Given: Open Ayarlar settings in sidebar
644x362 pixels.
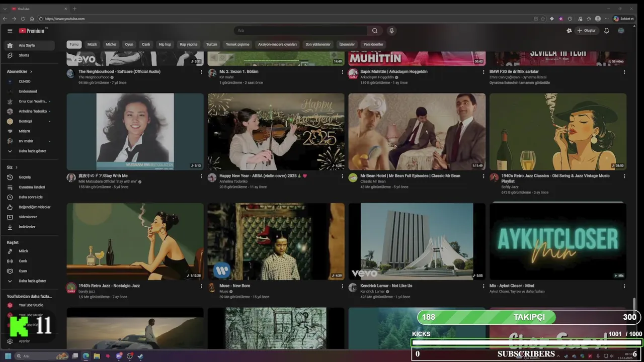Looking at the screenshot, I should (30, 341).
